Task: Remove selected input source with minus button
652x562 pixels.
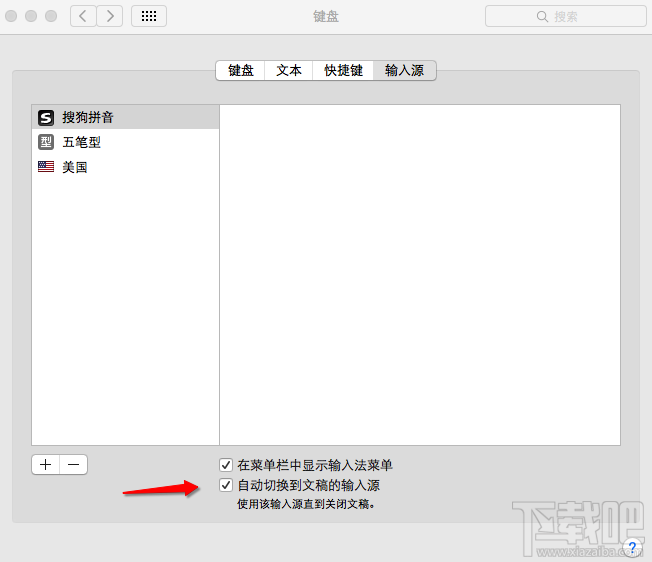Action: point(74,464)
